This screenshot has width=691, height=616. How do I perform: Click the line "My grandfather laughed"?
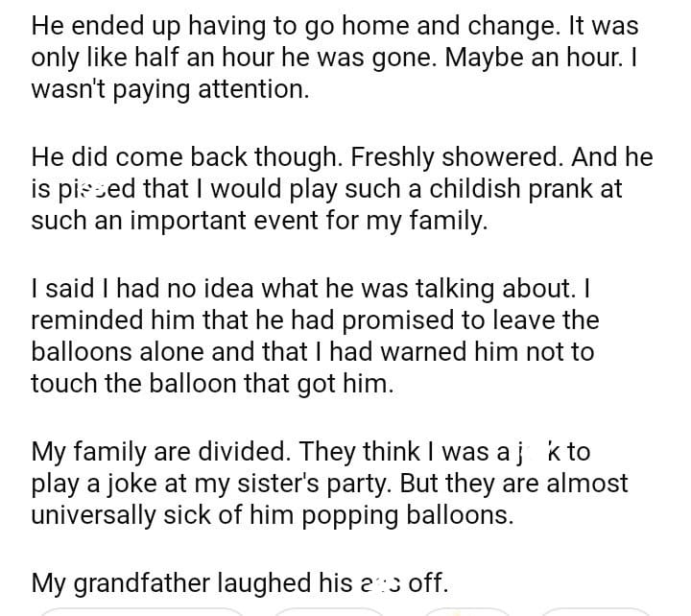pos(240,582)
